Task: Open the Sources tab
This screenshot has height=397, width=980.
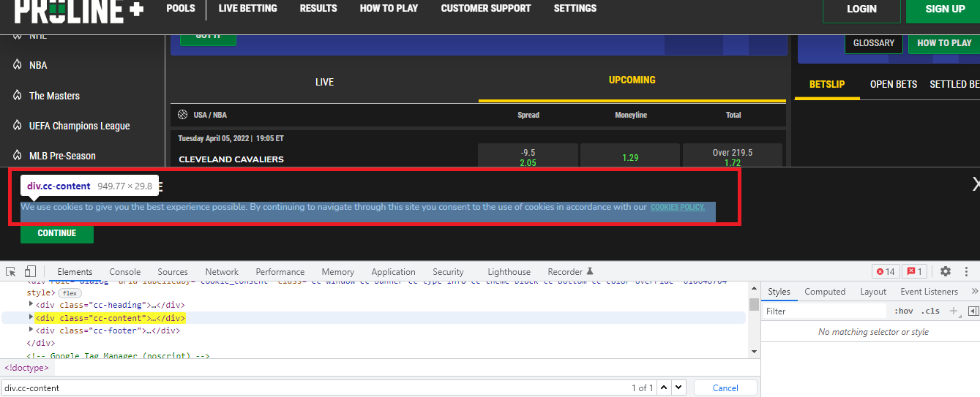Action: 173,271
